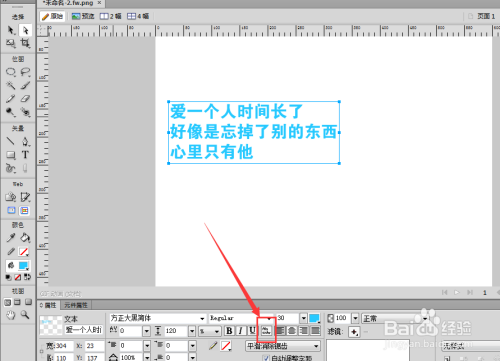Click the add filter plus button

(354, 332)
